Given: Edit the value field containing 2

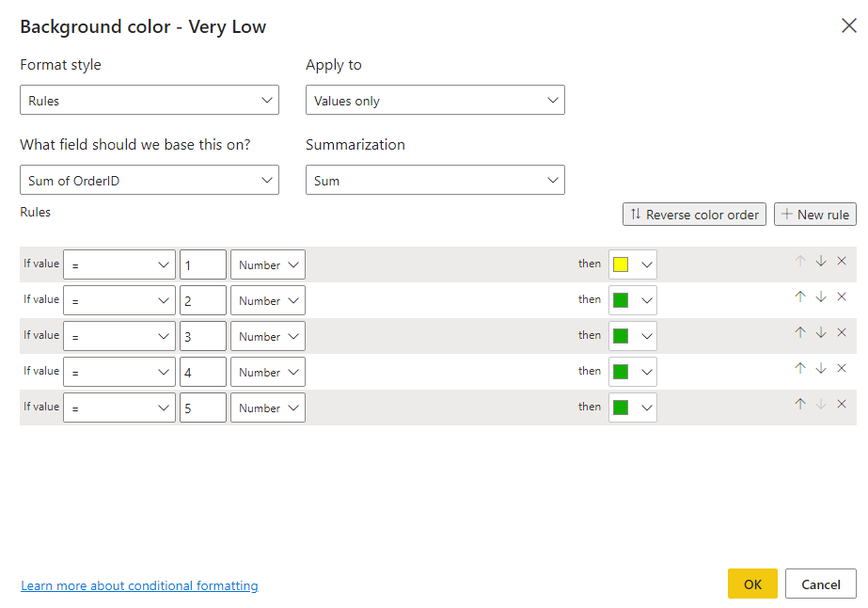Looking at the screenshot, I should pyautogui.click(x=202, y=300).
